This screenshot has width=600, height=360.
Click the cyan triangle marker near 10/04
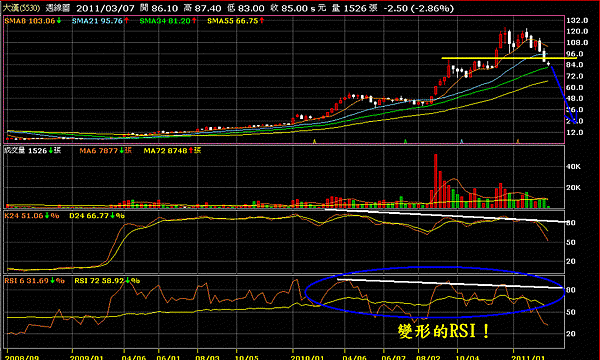[462, 142]
